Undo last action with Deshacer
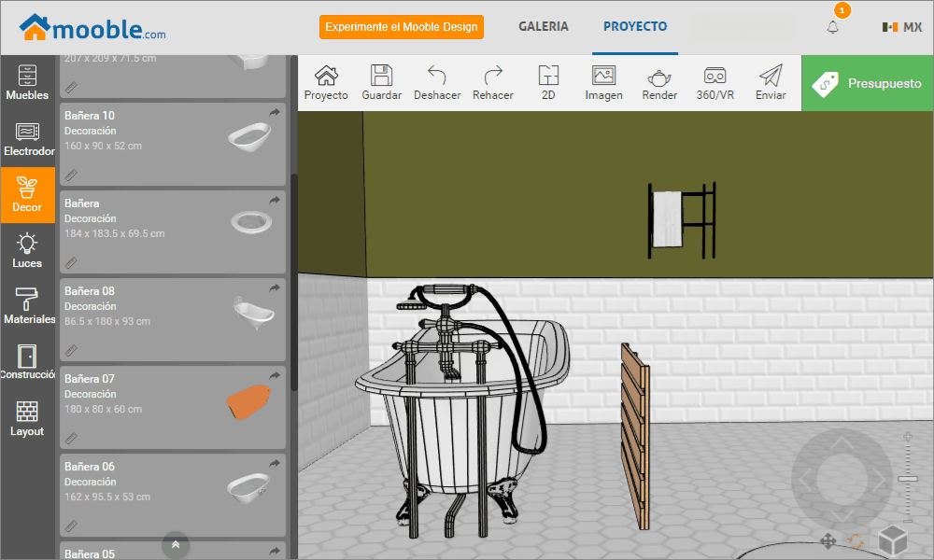934x560 pixels. tap(437, 83)
